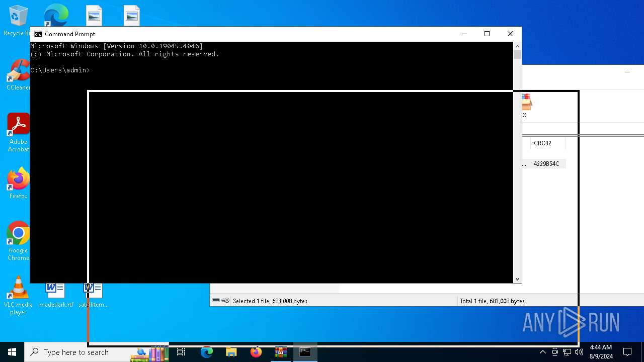644x362 pixels.
Task: Show hidden tray icons chevron
Action: click(x=543, y=352)
